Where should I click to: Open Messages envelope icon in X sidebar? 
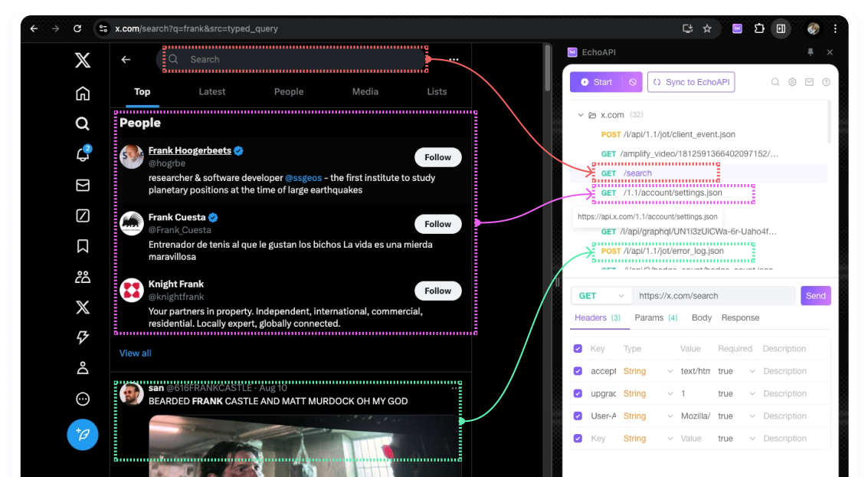pos(83,185)
